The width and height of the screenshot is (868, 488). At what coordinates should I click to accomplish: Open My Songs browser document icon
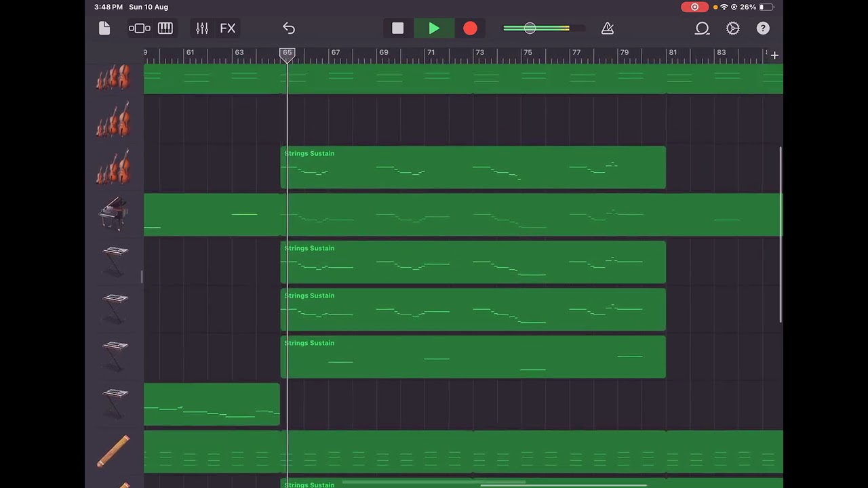[104, 28]
